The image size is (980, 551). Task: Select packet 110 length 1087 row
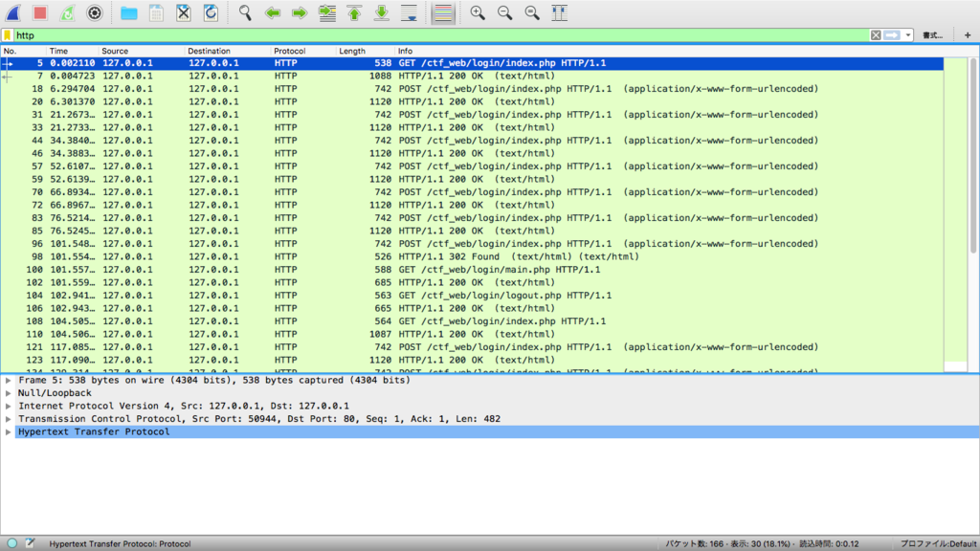click(472, 334)
